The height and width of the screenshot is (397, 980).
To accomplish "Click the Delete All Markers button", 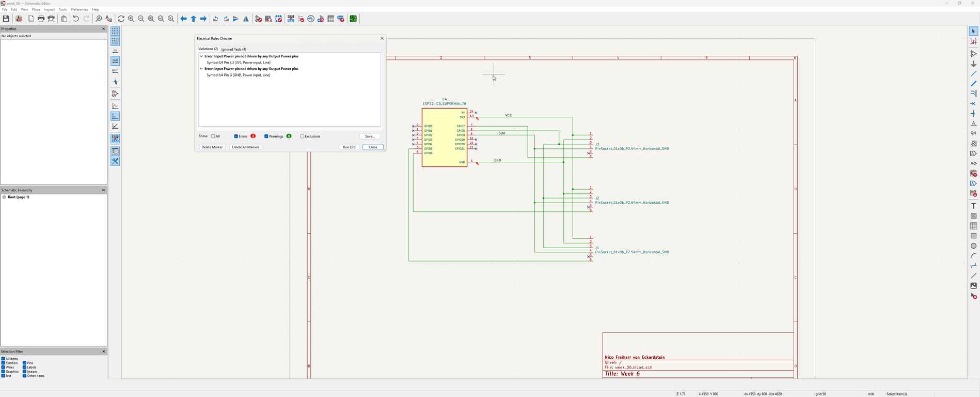I will click(x=245, y=147).
